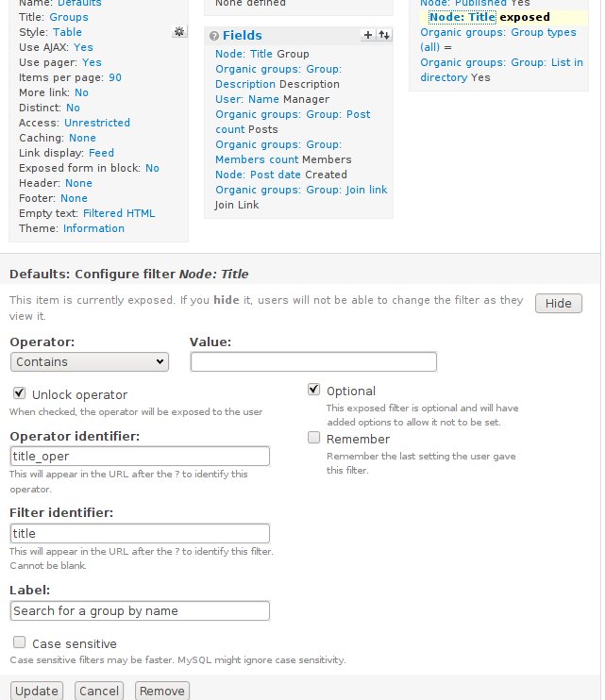This screenshot has height=700, width=605.
Task: Click the Update button
Action: point(37,691)
